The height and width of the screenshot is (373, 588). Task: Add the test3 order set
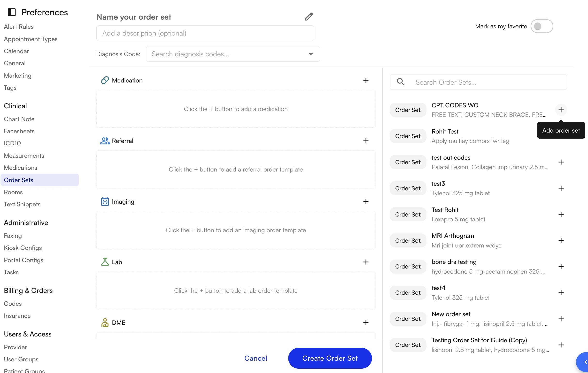click(x=561, y=188)
